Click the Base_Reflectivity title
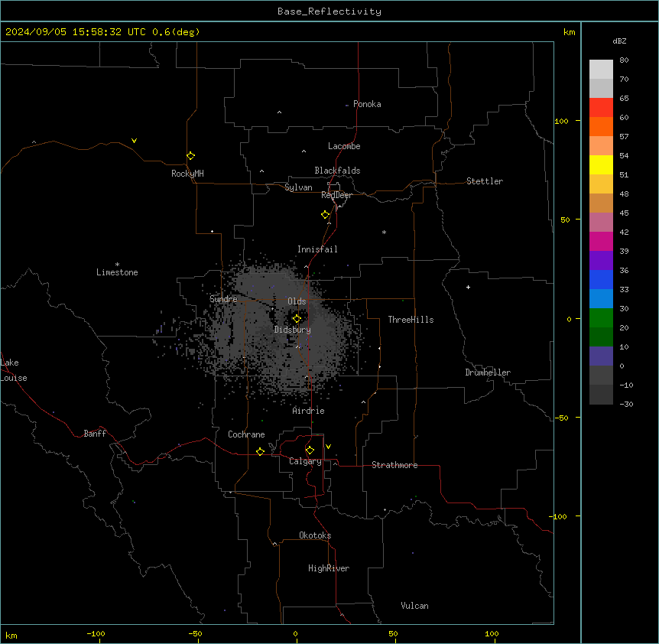This screenshot has width=659, height=644. coord(329,11)
